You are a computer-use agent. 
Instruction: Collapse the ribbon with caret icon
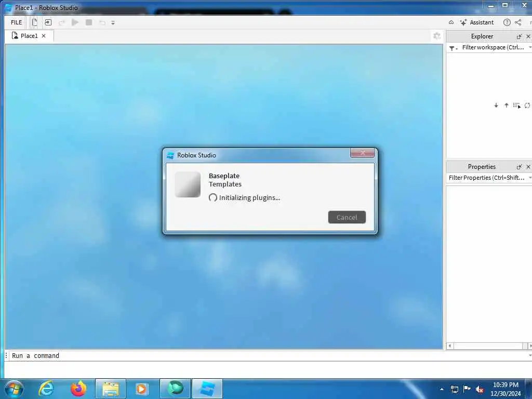pos(451,22)
